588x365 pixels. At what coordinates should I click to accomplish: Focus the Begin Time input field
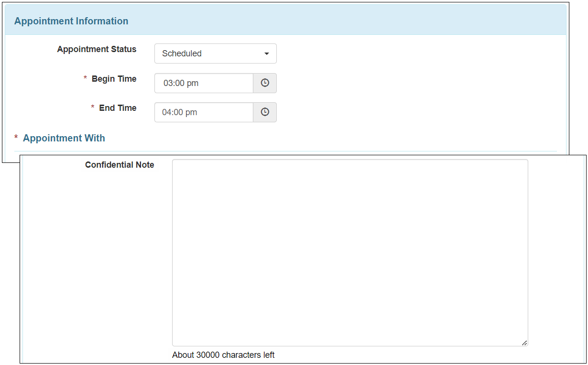[x=204, y=83]
